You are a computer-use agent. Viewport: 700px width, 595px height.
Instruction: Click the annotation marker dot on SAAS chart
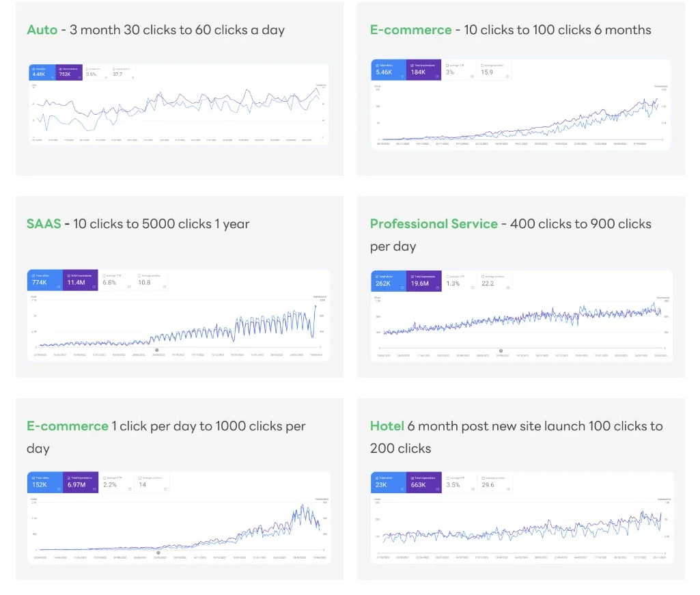coord(158,351)
